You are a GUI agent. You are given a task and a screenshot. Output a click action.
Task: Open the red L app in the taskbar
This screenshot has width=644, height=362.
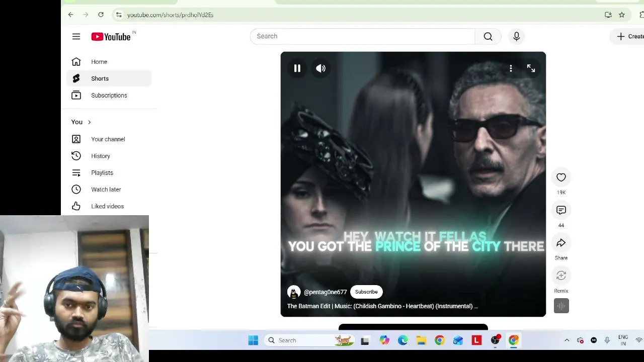tap(476, 340)
